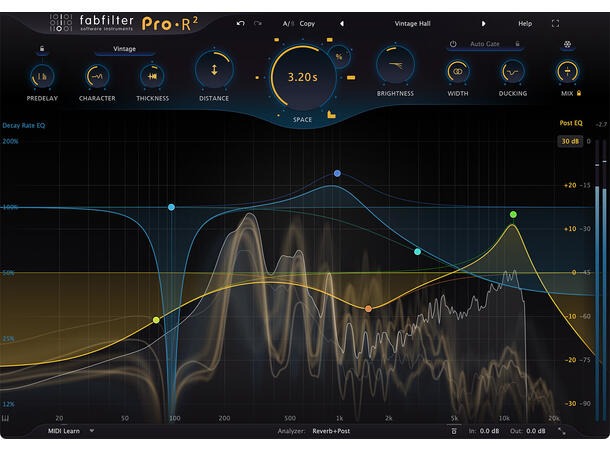Click the Character knob
This screenshot has height=450, width=610.
click(x=97, y=76)
